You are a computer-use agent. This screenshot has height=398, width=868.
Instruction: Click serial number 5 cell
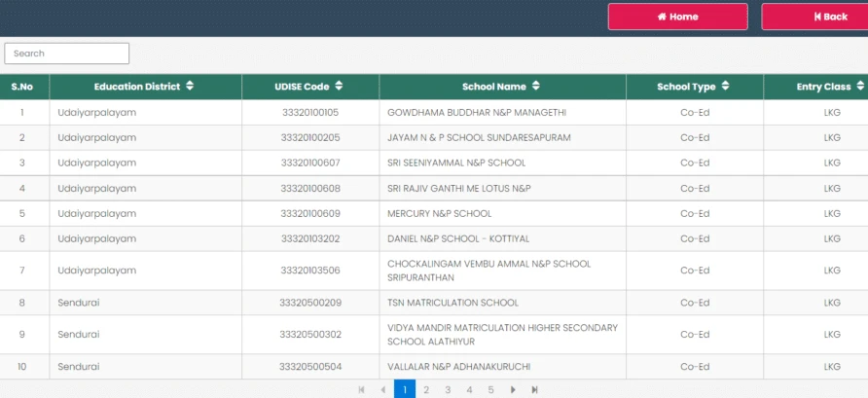click(22, 214)
